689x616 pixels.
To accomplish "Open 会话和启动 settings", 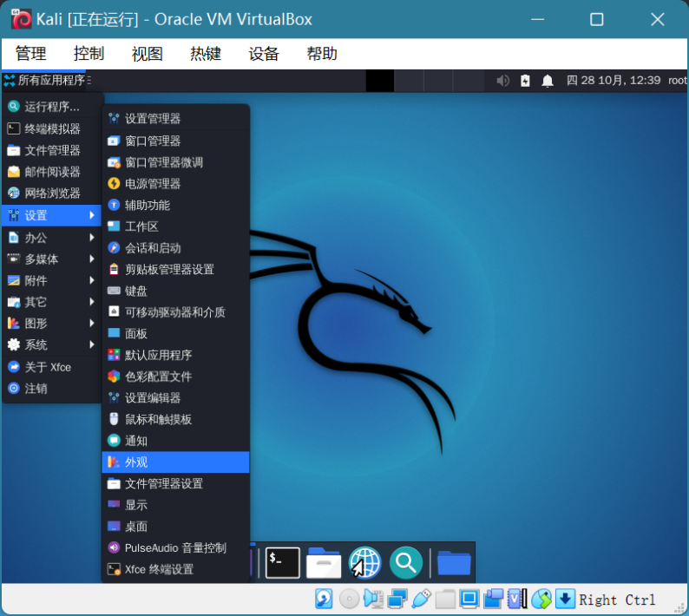I will point(176,248).
